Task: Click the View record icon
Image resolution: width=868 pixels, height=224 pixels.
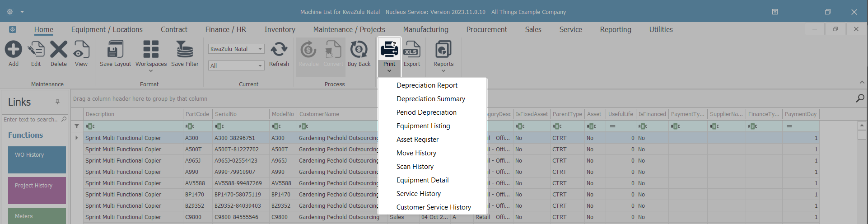Action: tap(81, 50)
